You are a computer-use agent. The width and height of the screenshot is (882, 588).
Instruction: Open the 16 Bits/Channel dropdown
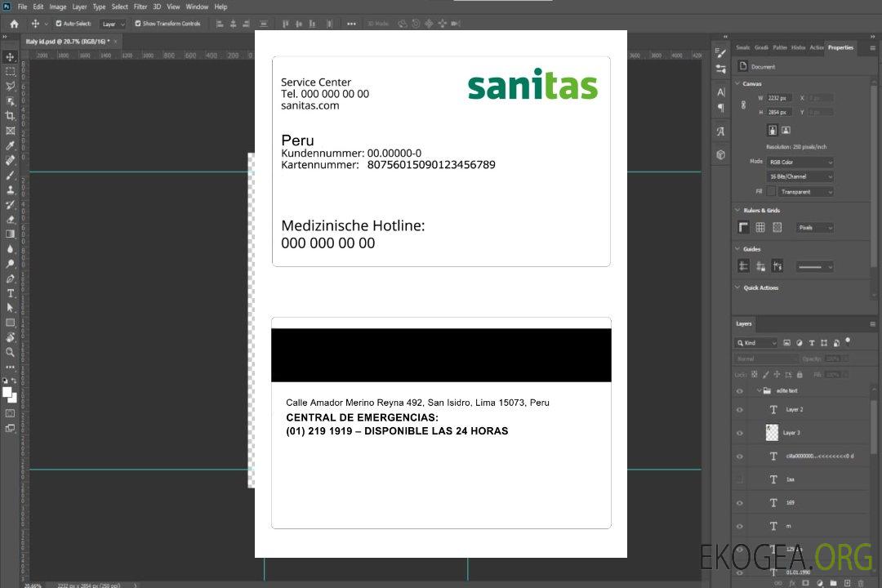[x=800, y=176]
